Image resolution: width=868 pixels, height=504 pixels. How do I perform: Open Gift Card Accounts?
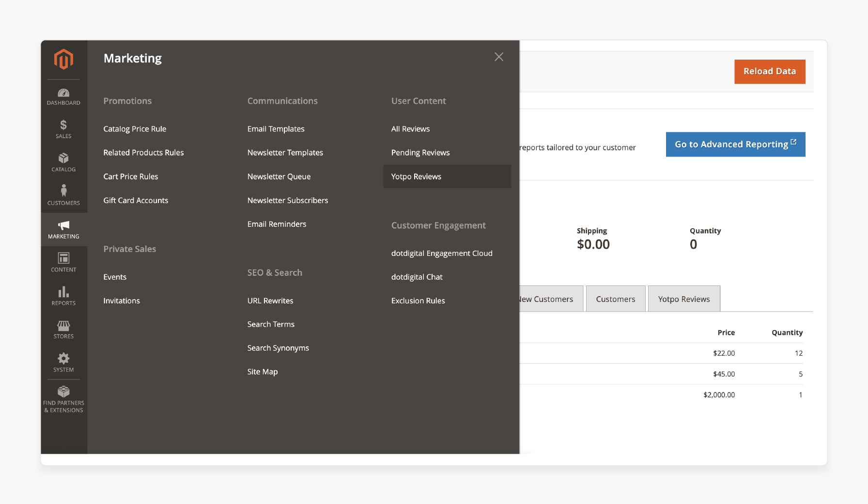click(x=136, y=200)
